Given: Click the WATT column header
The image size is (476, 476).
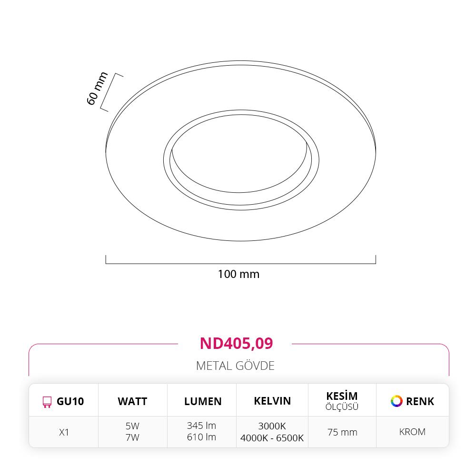Looking at the screenshot, I should [132, 401].
